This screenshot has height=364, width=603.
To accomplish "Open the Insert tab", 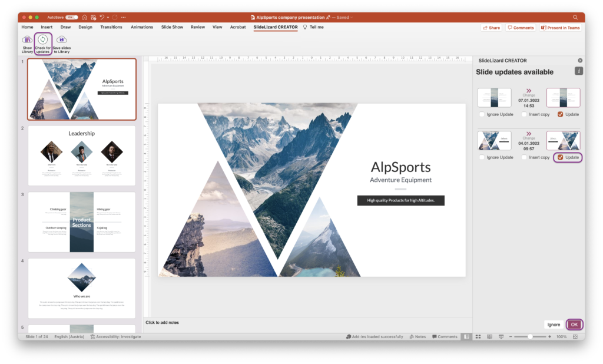I will [47, 27].
